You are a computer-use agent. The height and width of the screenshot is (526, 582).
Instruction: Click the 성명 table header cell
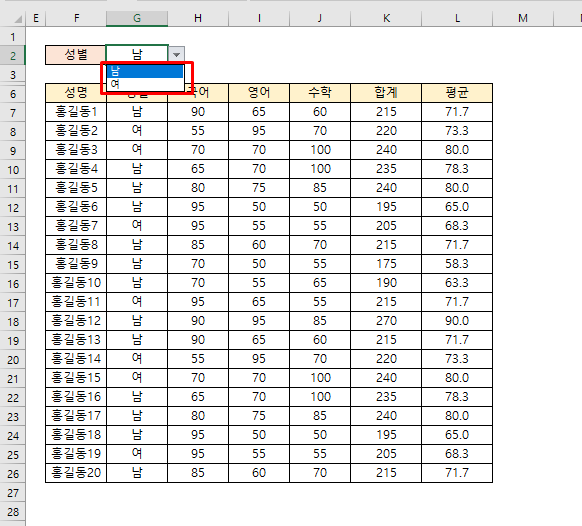click(76, 93)
